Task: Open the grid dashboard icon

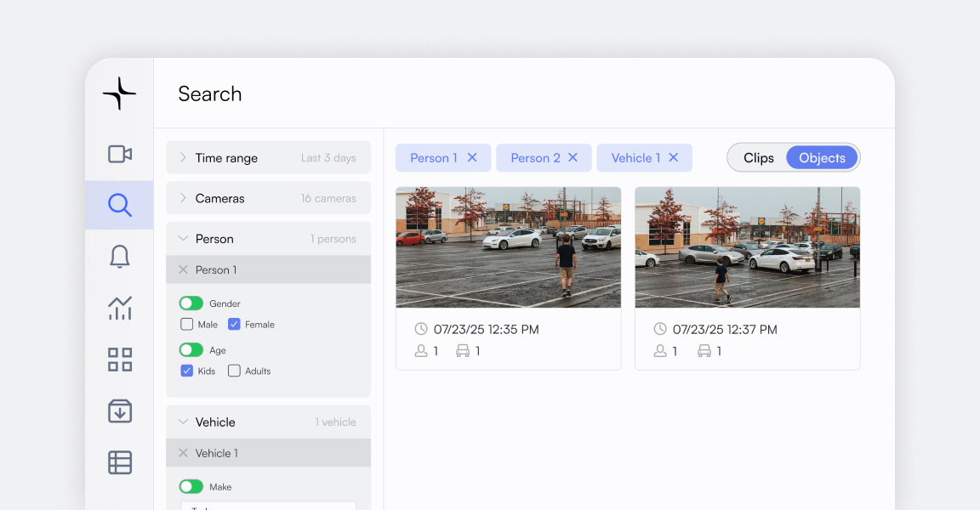Action: tap(120, 360)
